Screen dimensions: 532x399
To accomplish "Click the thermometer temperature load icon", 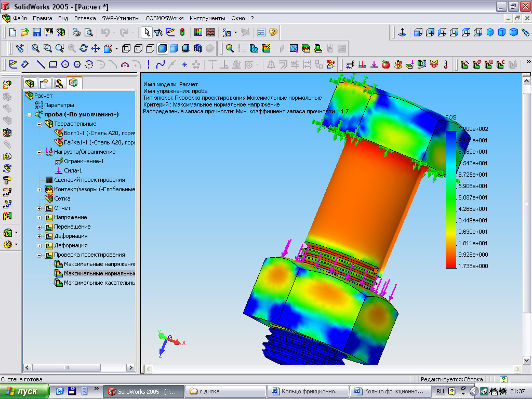I will point(445,64).
